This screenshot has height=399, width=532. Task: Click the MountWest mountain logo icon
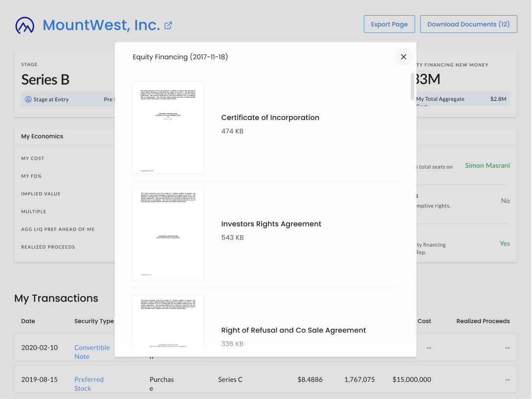(x=25, y=25)
